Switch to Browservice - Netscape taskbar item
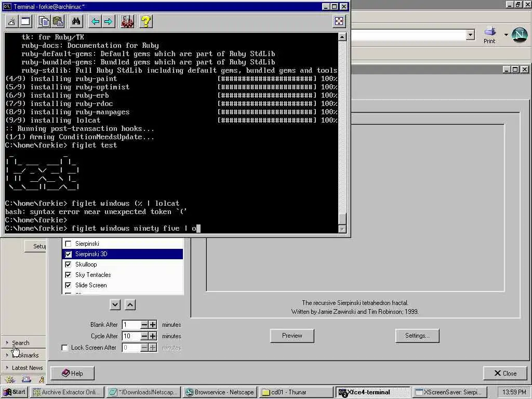This screenshot has height=399, width=532. (x=220, y=392)
